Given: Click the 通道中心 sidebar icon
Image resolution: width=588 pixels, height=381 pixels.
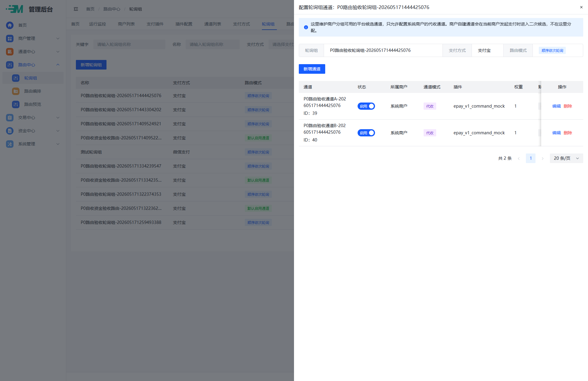Looking at the screenshot, I should pyautogui.click(x=10, y=52).
